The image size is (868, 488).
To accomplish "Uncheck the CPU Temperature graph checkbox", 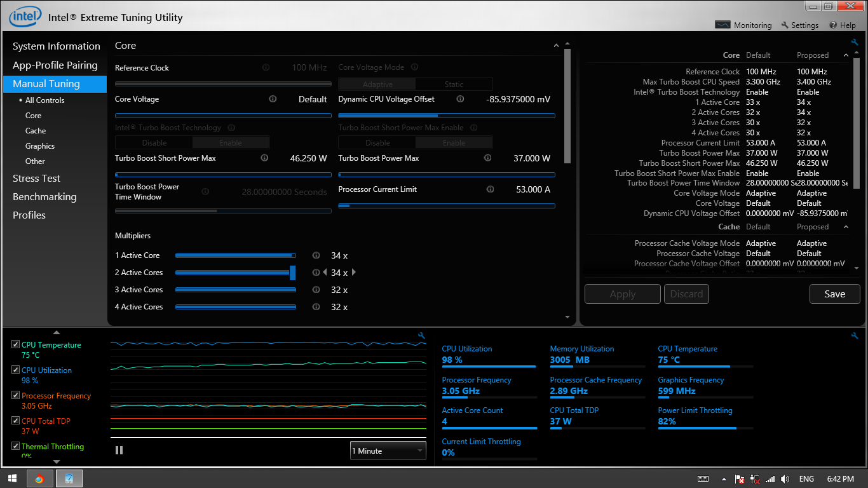I will click(x=15, y=344).
